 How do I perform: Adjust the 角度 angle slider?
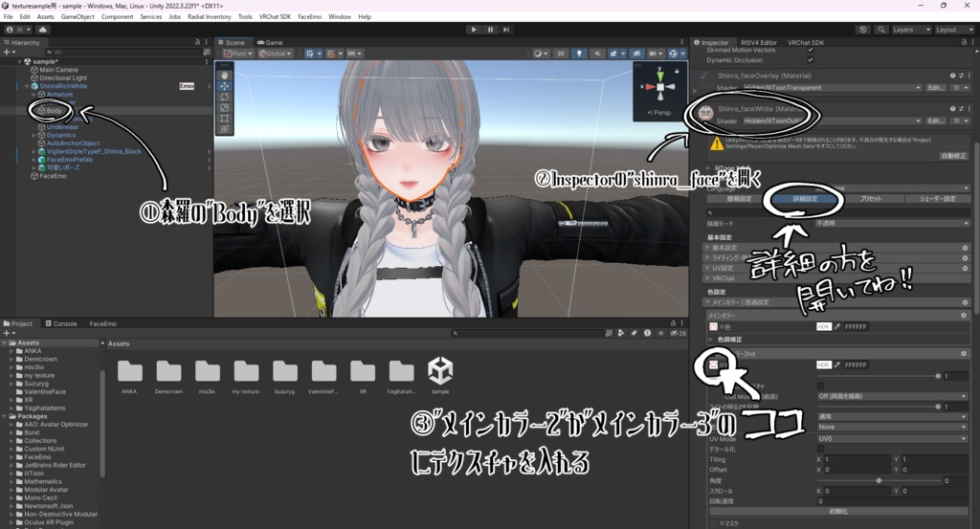click(x=879, y=480)
